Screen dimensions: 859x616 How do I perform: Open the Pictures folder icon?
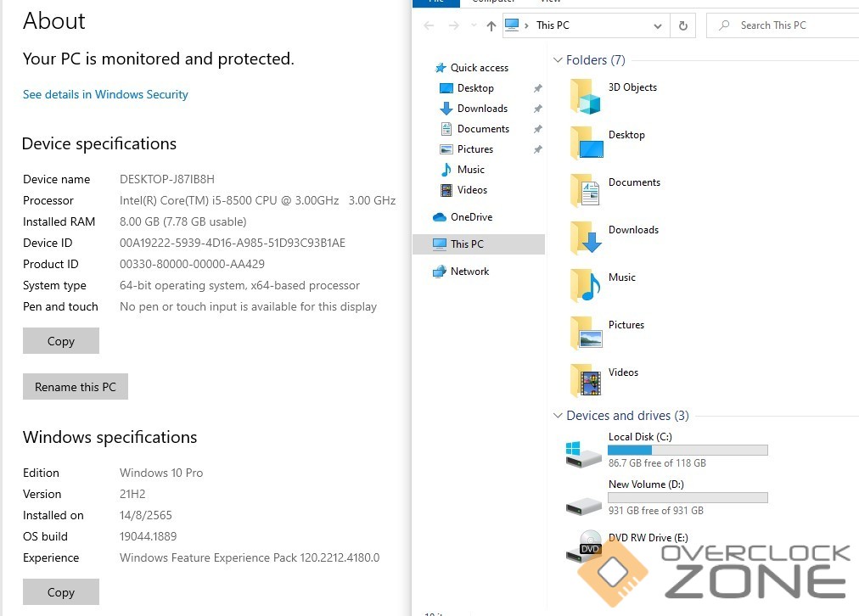pyautogui.click(x=586, y=333)
